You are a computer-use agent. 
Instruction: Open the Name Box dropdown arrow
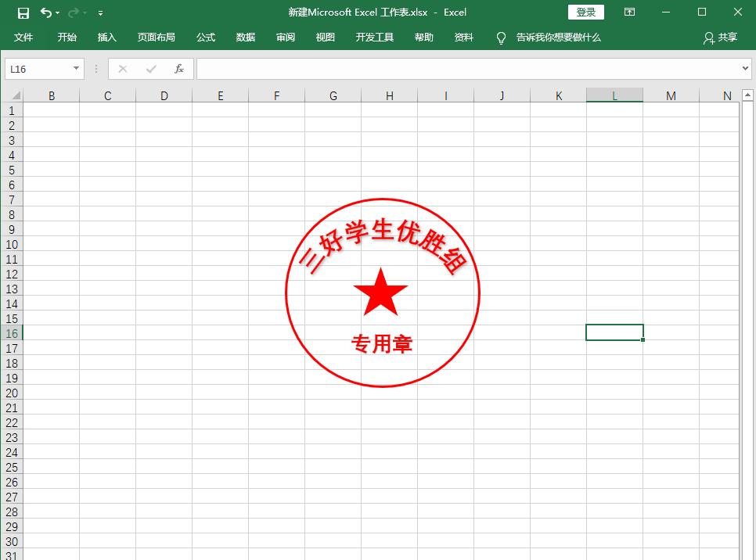point(74,68)
